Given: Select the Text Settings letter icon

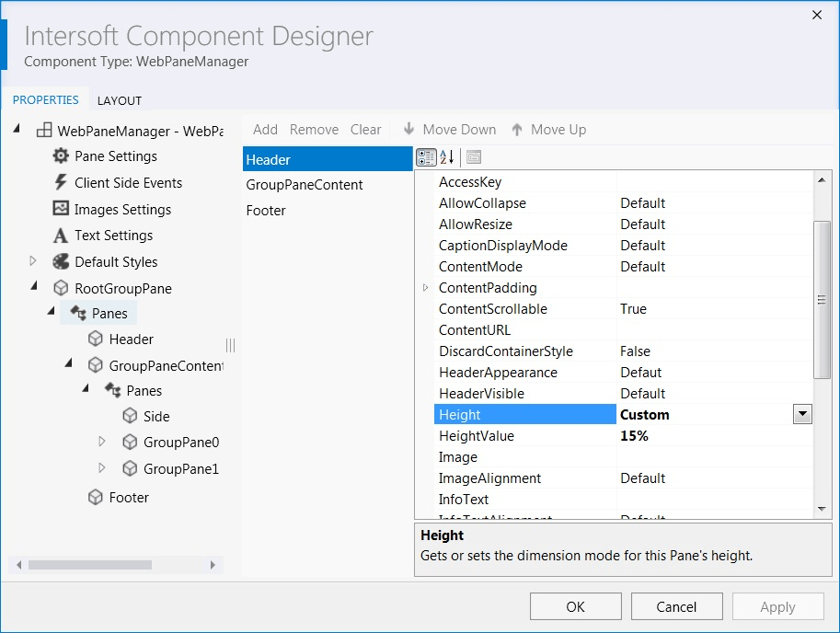Looking at the screenshot, I should click(x=61, y=236).
